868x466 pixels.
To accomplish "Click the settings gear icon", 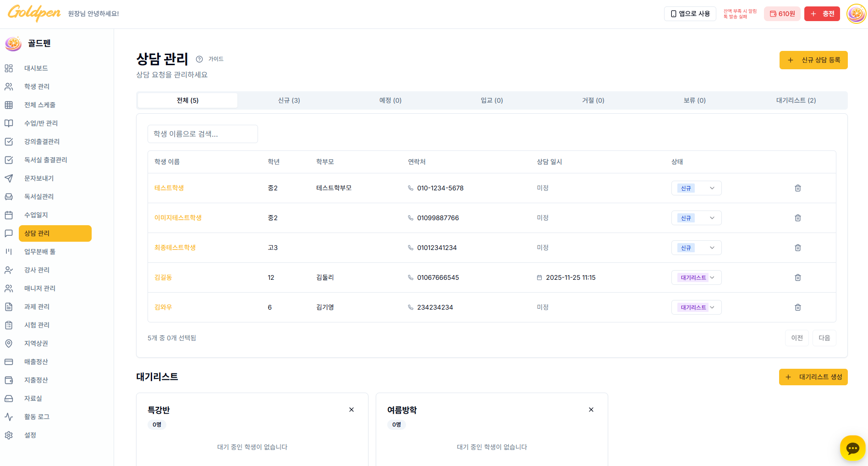I will coord(9,435).
